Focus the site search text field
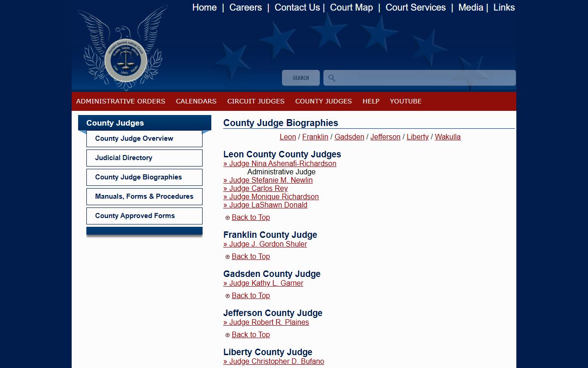 (419, 78)
